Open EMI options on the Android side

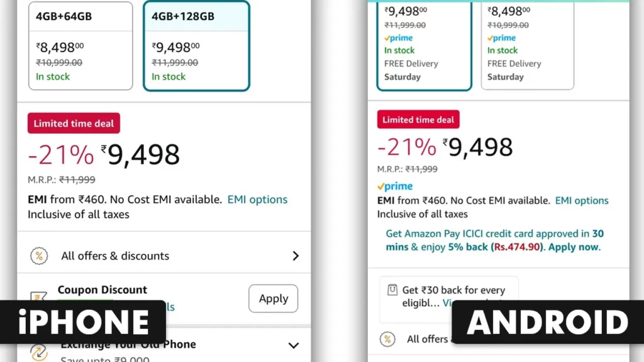(x=581, y=200)
